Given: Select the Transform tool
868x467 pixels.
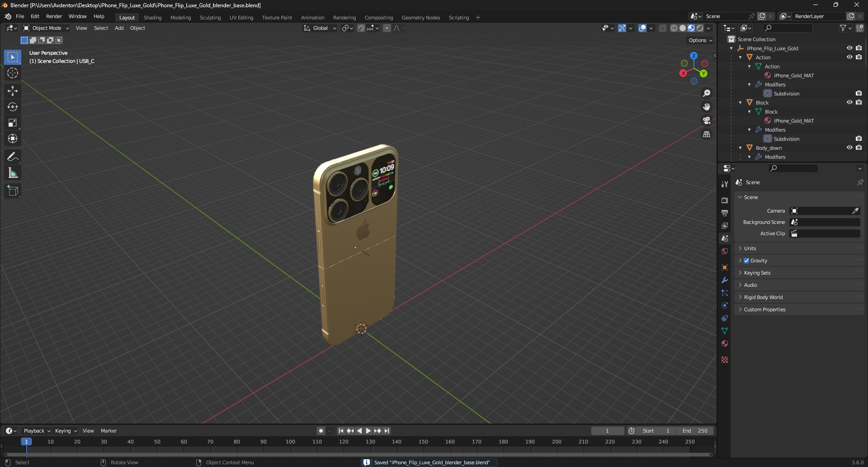Looking at the screenshot, I should [13, 138].
